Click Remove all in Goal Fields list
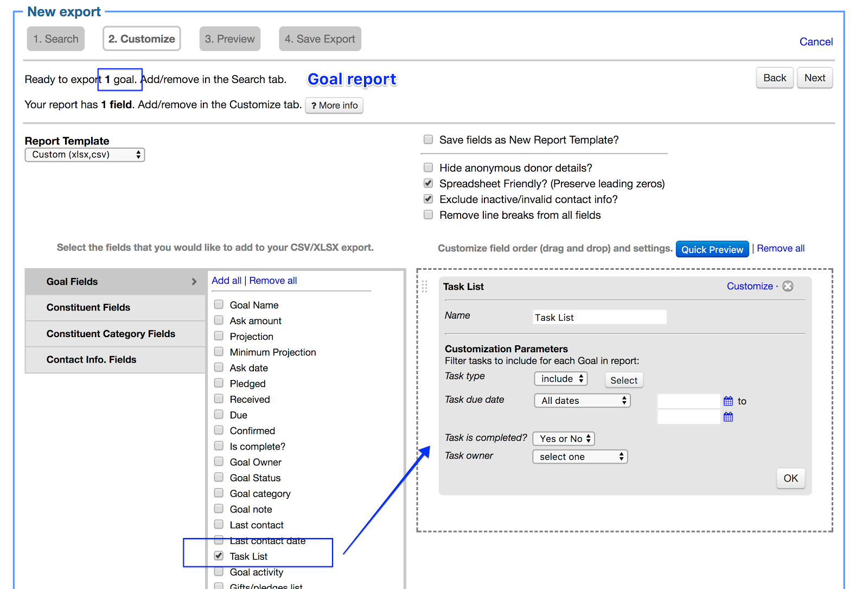 click(273, 281)
